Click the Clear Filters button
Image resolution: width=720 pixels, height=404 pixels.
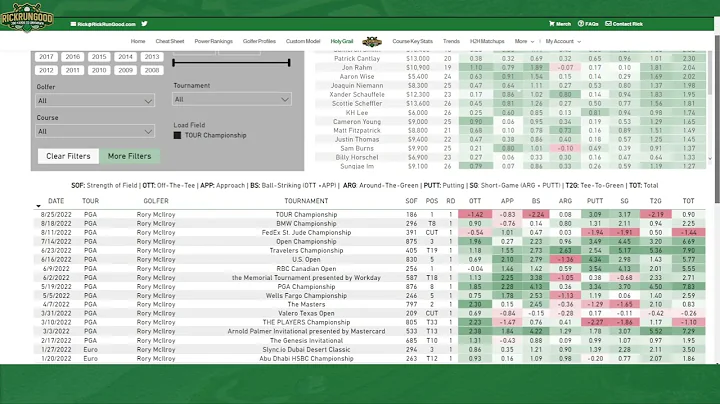coord(68,156)
